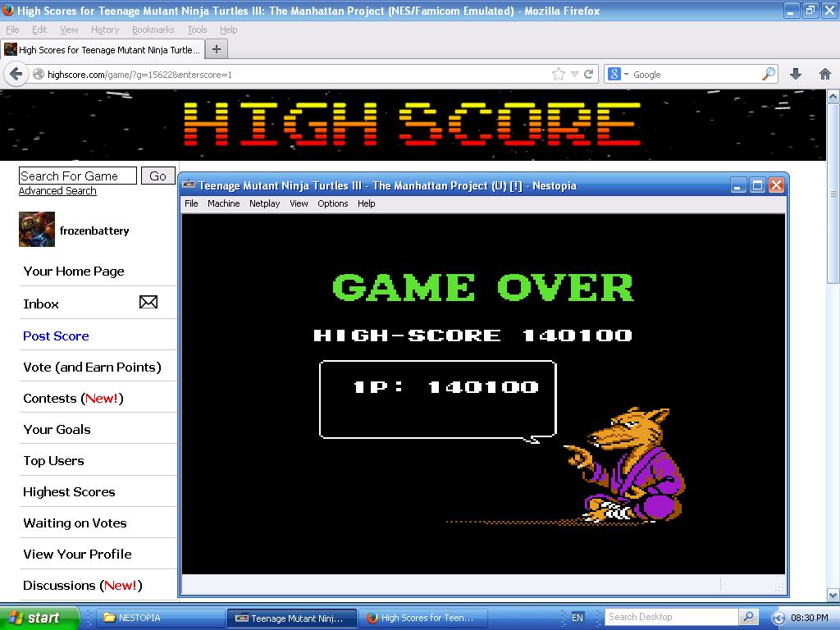840x630 pixels.
Task: Click the Firefox back arrow button
Action: pos(16,74)
